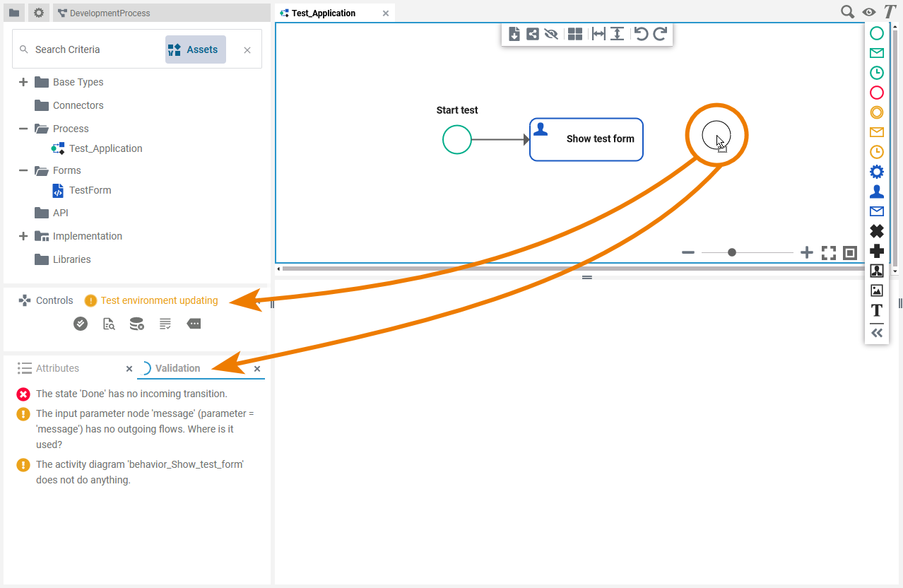
Task: Toggle the grid layout icon in toolbar
Action: pos(575,34)
